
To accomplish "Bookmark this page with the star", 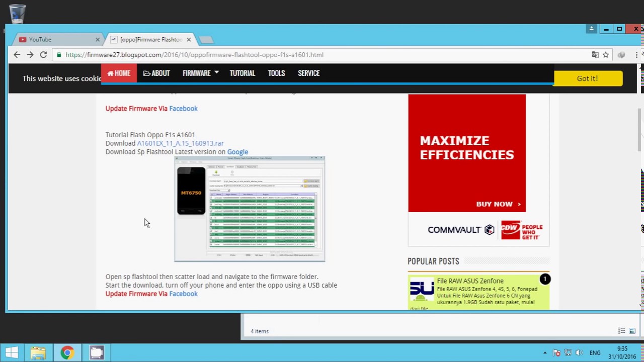I will [x=606, y=55].
